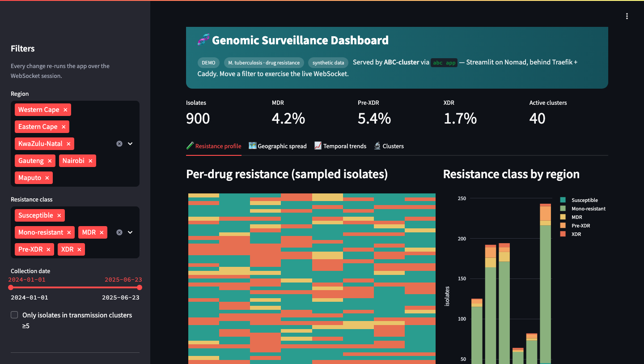
Task: Expand the Resistance class dropdown list
Action: [130, 232]
